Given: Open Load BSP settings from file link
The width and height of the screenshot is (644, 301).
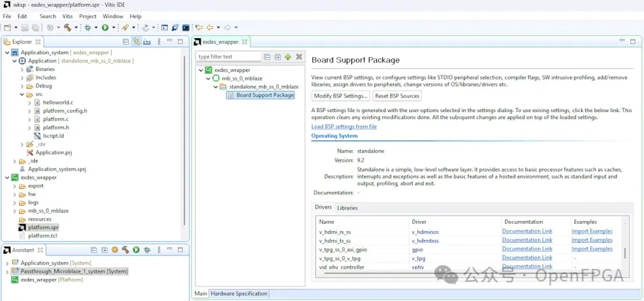Looking at the screenshot, I should click(x=344, y=126).
